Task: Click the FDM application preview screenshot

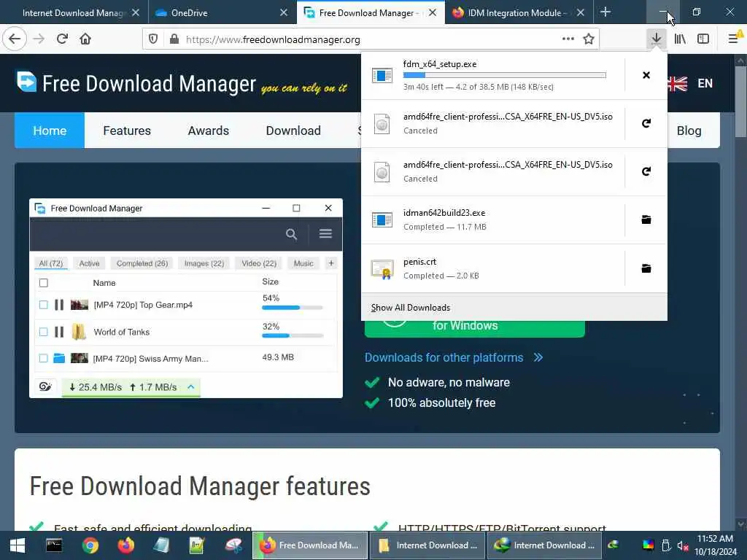Action: tap(186, 298)
